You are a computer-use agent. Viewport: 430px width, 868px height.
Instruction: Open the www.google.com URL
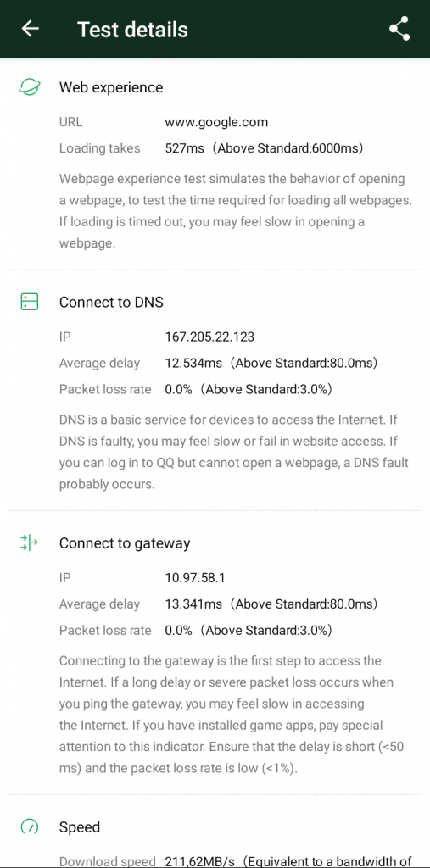click(x=216, y=122)
